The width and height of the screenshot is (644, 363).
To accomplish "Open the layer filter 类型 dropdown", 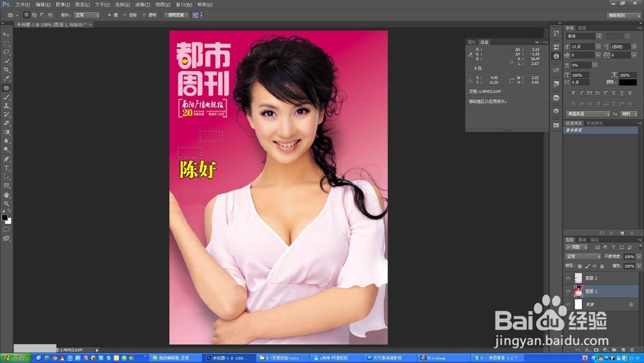I will pyautogui.click(x=577, y=247).
